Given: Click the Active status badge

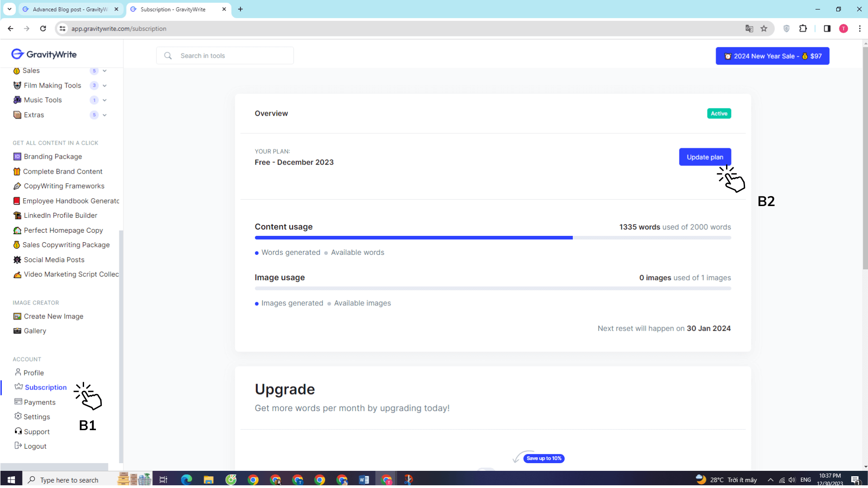Looking at the screenshot, I should (x=719, y=113).
